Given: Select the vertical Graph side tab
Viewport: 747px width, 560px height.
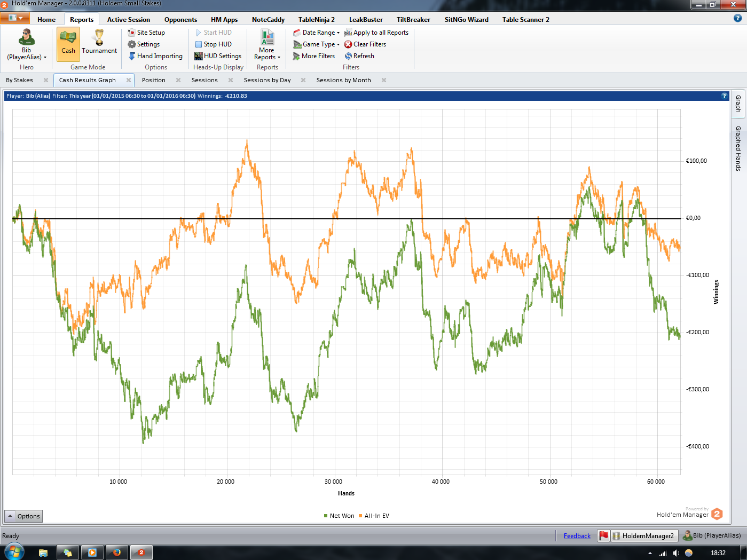Looking at the screenshot, I should pos(738,103).
